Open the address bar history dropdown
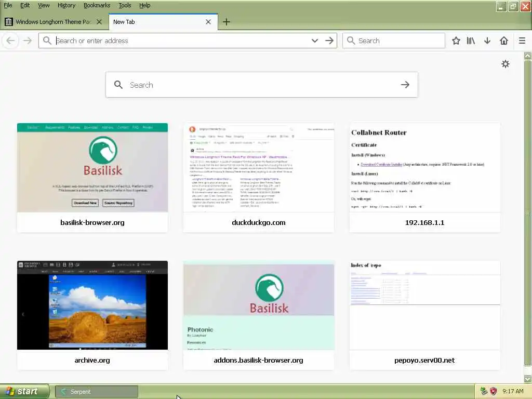Image resolution: width=532 pixels, height=399 pixels. point(314,41)
